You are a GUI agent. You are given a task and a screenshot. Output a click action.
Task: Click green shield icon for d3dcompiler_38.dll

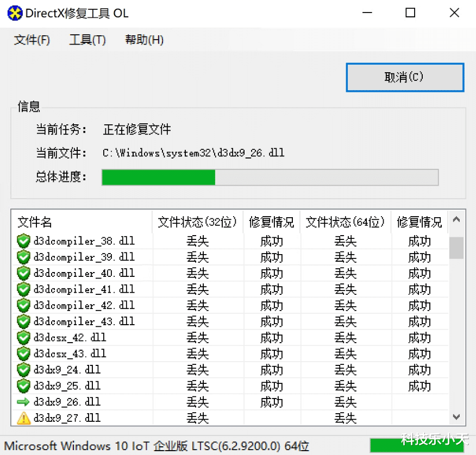[23, 241]
